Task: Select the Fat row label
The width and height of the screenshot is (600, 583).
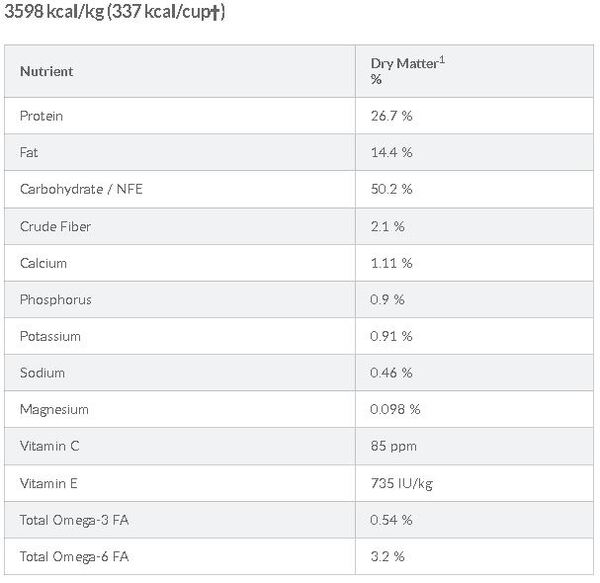Action: [x=29, y=153]
